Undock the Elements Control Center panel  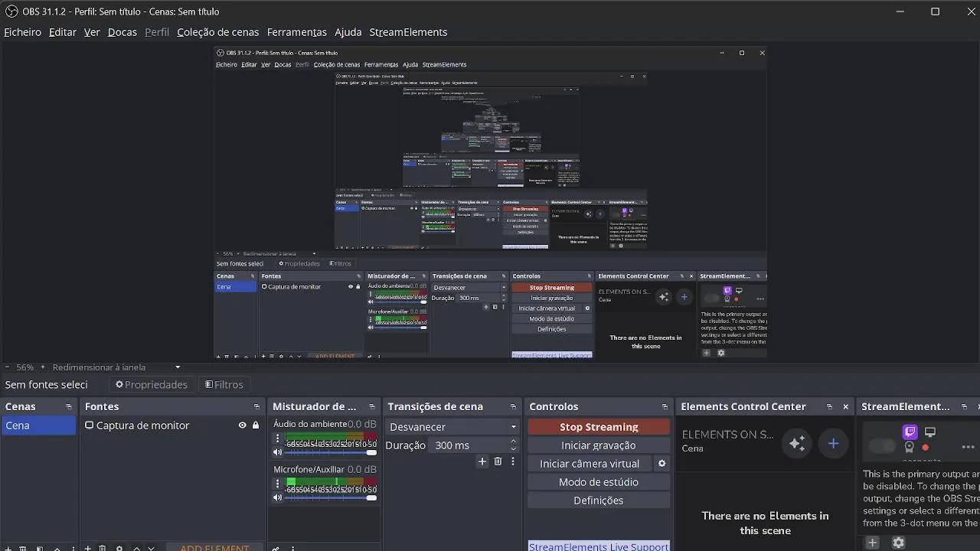click(x=829, y=407)
